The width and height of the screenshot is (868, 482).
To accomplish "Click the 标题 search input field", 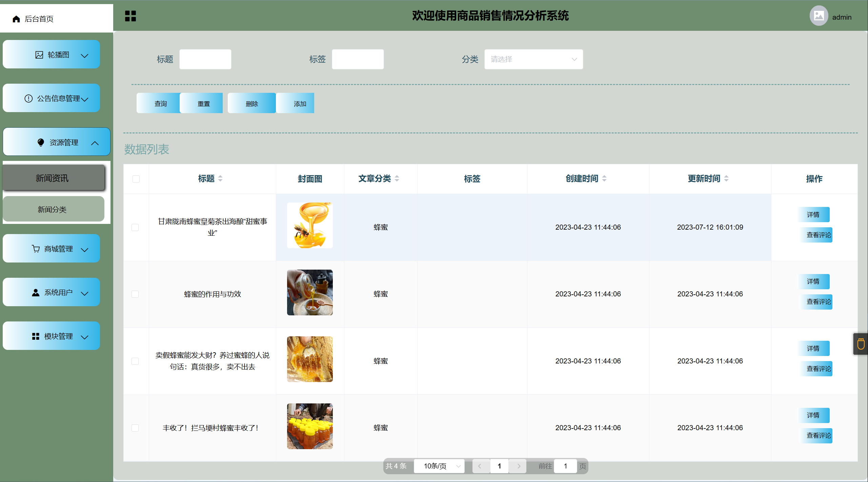I will tap(205, 59).
